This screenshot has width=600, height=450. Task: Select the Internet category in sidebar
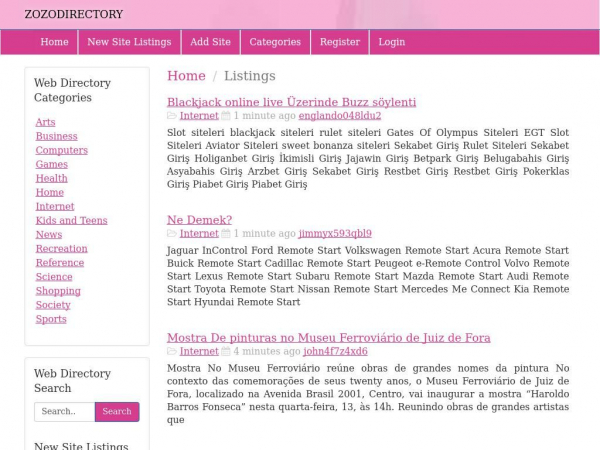pos(55,206)
